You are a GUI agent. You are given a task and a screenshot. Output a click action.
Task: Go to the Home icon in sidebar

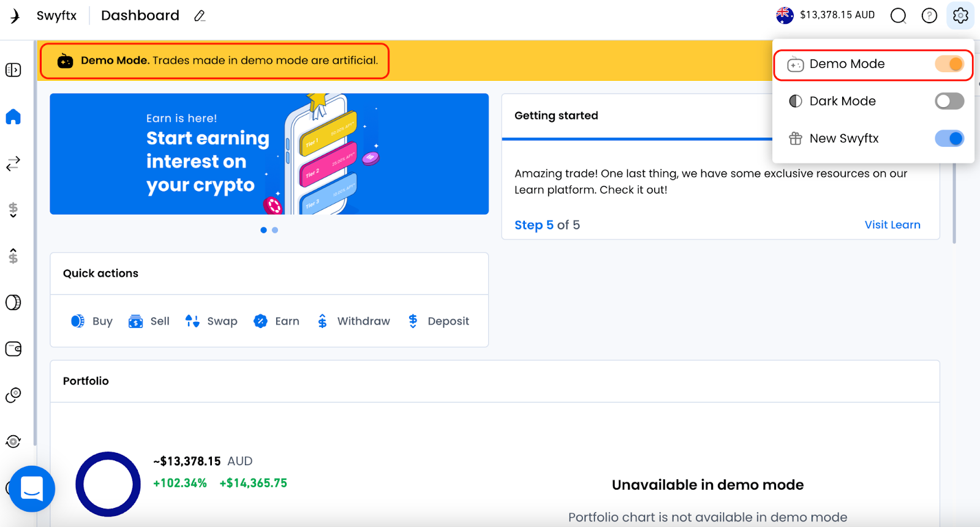[13, 116]
